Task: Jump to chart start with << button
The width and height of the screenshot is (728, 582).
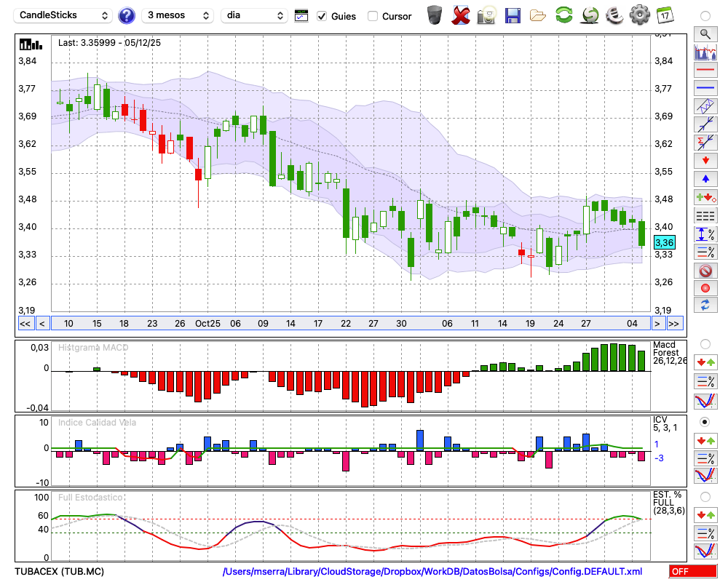Action: coord(25,324)
